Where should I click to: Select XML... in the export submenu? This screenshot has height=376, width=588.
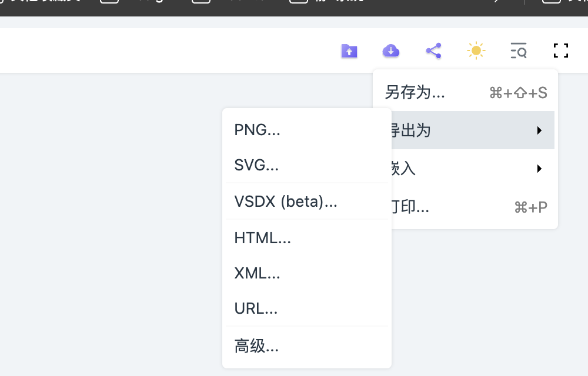point(257,273)
